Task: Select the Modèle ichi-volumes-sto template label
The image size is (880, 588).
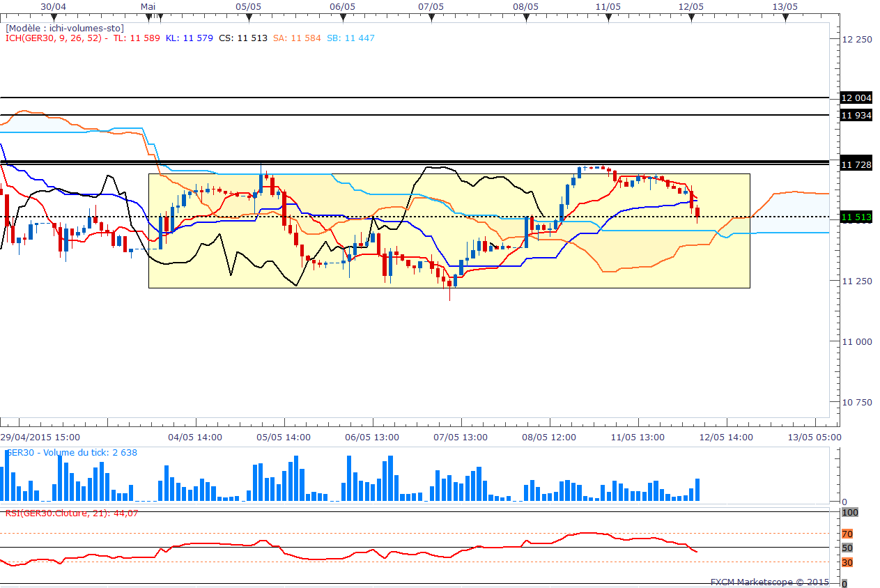Action: 65,28
